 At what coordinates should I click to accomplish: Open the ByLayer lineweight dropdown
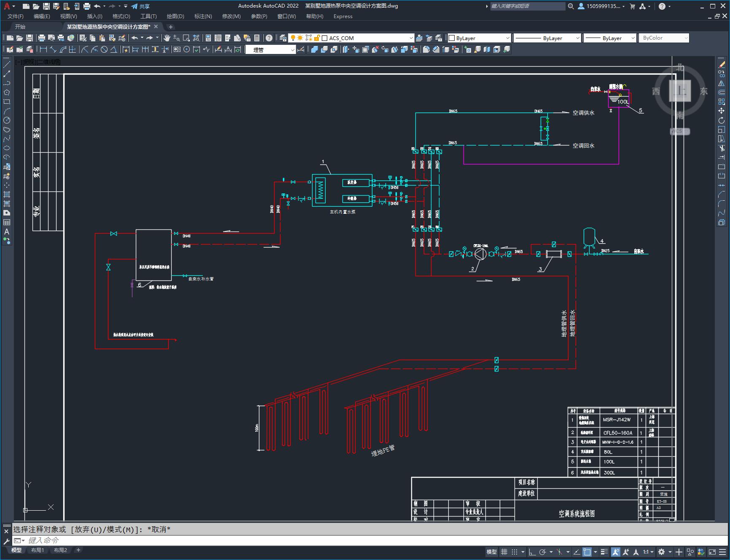610,38
